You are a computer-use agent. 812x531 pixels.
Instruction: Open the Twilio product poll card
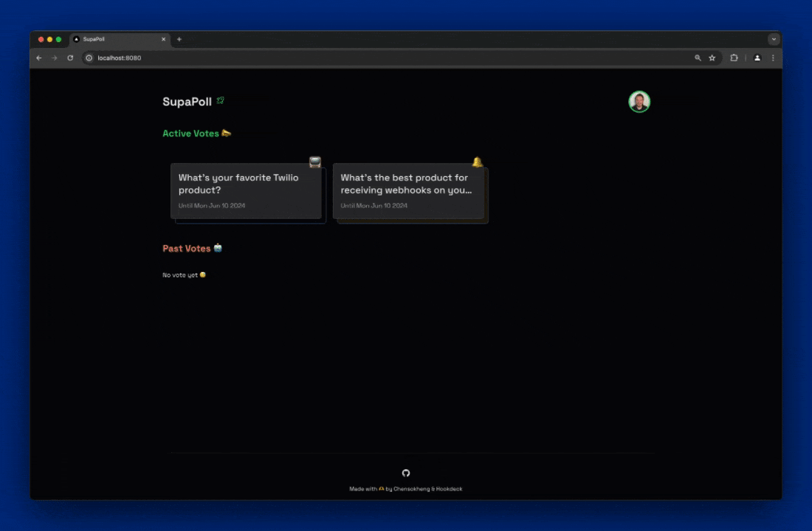(246, 191)
